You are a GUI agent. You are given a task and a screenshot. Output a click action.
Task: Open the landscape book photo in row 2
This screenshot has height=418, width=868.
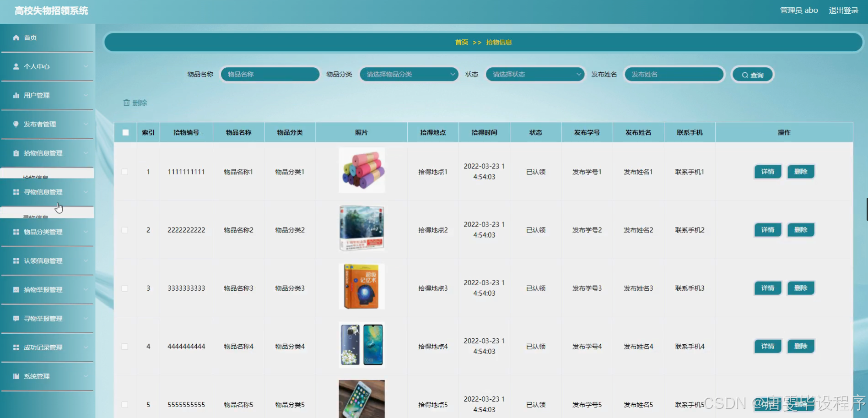tap(361, 228)
